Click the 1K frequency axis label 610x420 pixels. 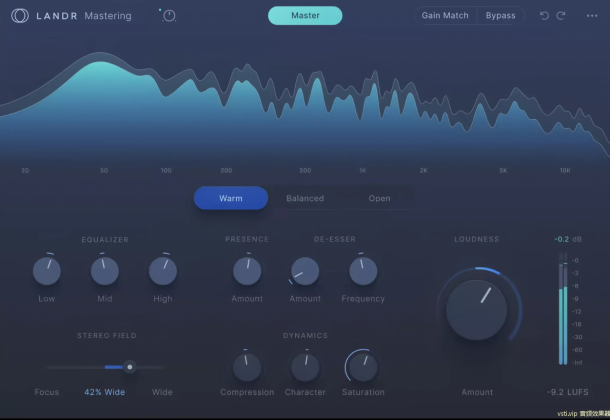point(363,170)
